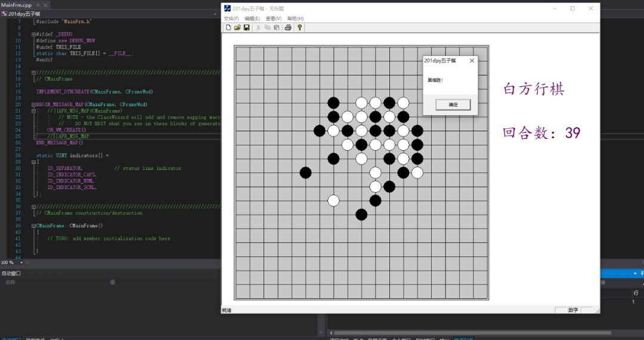Collapse the AFX_MSG_MAP block at line 21

[x=33, y=111]
